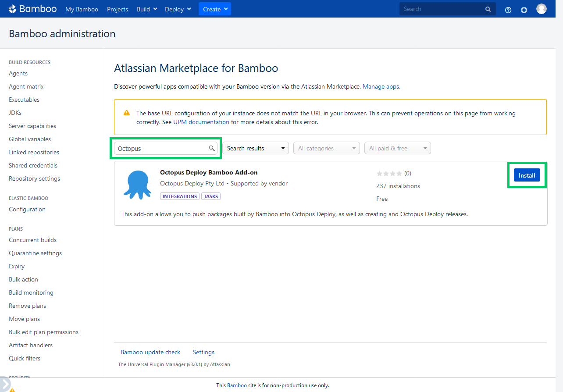Open My Bamboo in top navigation
This screenshot has height=392, width=563.
click(82, 9)
